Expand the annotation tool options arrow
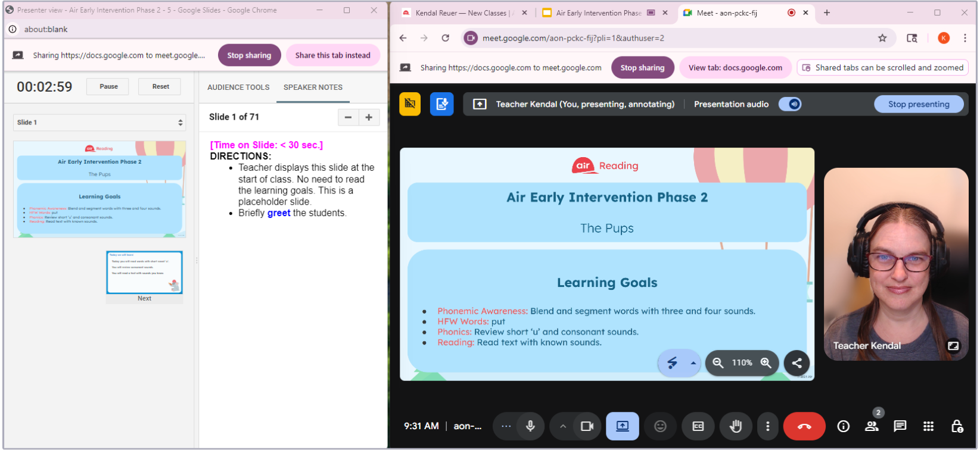 [x=693, y=362]
